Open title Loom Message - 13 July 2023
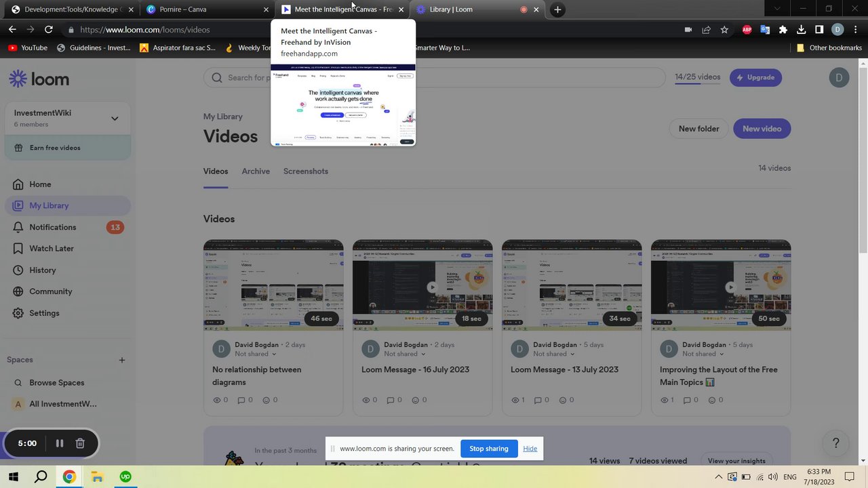Viewport: 868px width, 488px height. pyautogui.click(x=564, y=369)
